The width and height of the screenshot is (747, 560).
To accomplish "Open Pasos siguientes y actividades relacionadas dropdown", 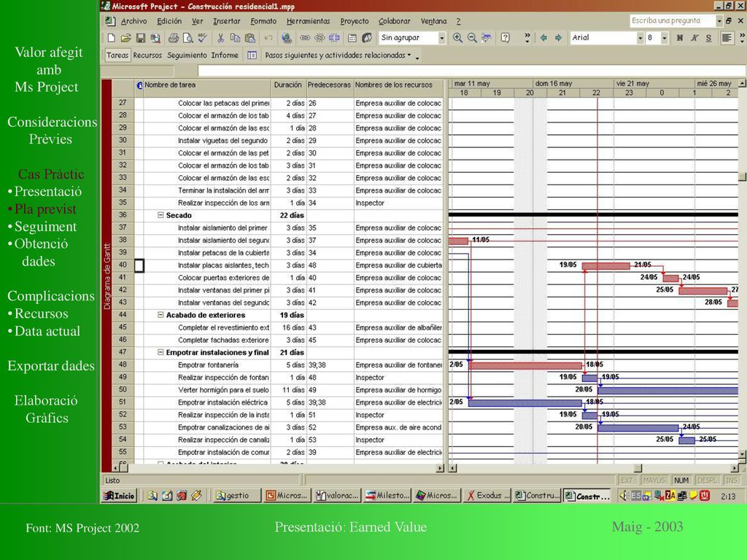I will (338, 55).
